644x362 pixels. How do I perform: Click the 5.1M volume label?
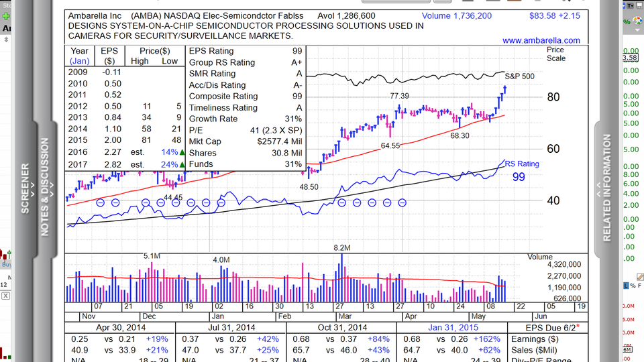coord(152,256)
